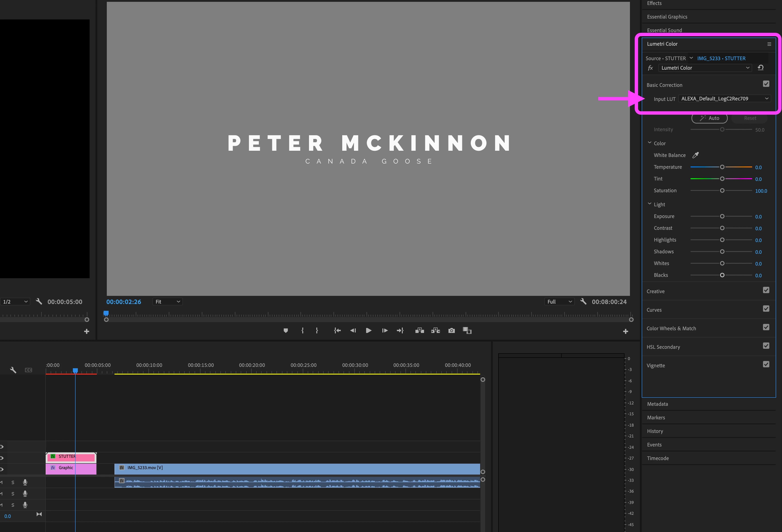Click the Go to In point icon

click(x=337, y=330)
